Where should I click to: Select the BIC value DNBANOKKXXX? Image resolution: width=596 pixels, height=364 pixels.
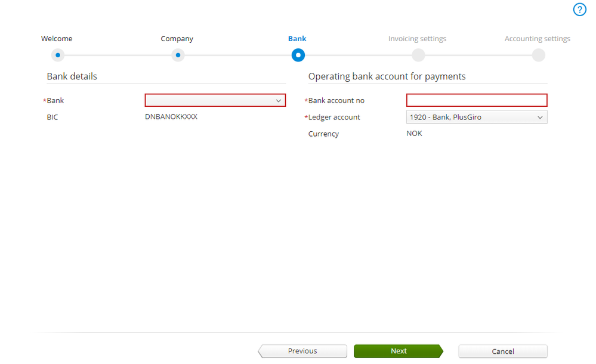pos(171,117)
